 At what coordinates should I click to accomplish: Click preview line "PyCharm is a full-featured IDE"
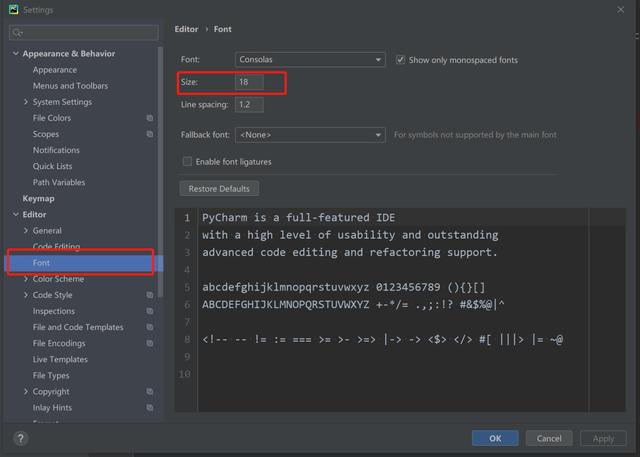click(299, 217)
